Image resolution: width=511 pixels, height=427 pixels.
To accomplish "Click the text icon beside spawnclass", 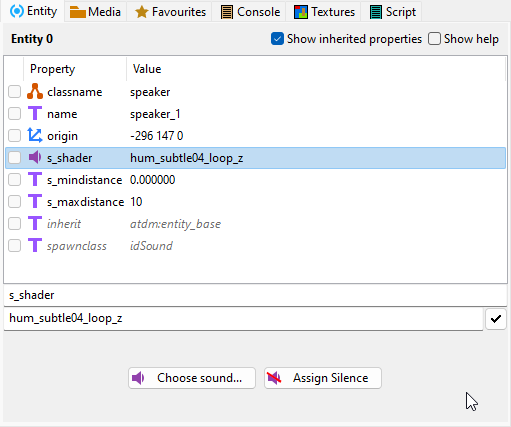I will (35, 245).
